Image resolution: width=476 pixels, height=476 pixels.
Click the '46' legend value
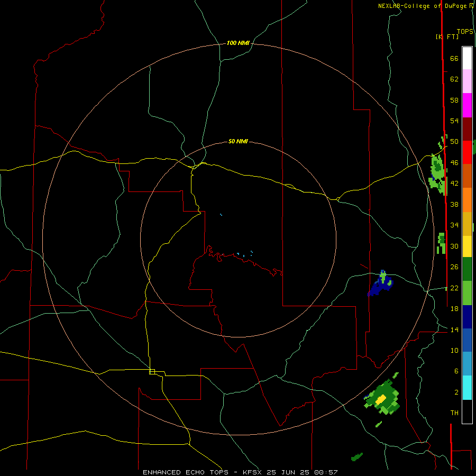pyautogui.click(x=454, y=163)
